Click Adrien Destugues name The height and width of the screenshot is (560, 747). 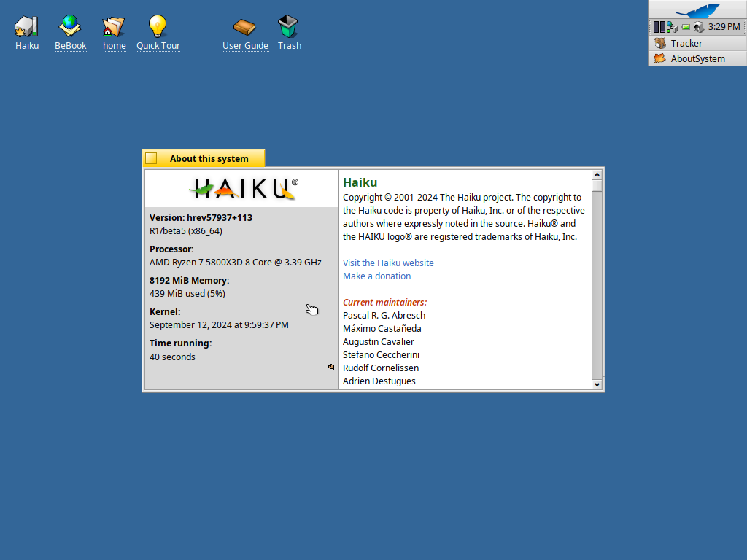(379, 381)
